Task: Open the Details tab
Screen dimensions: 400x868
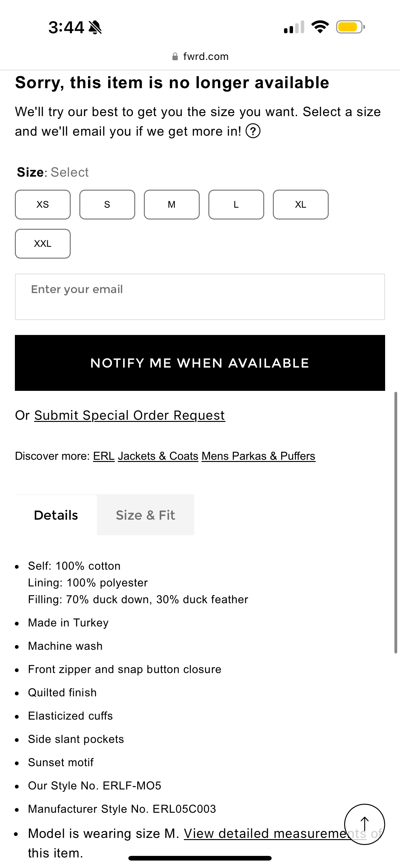Action: (x=56, y=515)
